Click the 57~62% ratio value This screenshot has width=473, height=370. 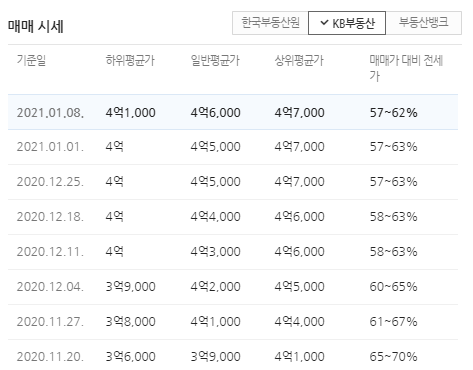click(393, 113)
